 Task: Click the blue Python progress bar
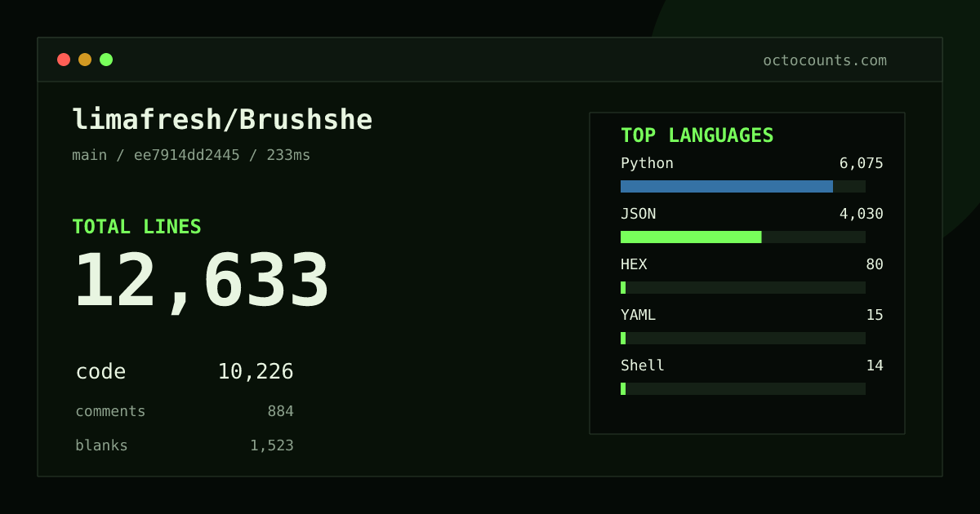pyautogui.click(x=727, y=186)
